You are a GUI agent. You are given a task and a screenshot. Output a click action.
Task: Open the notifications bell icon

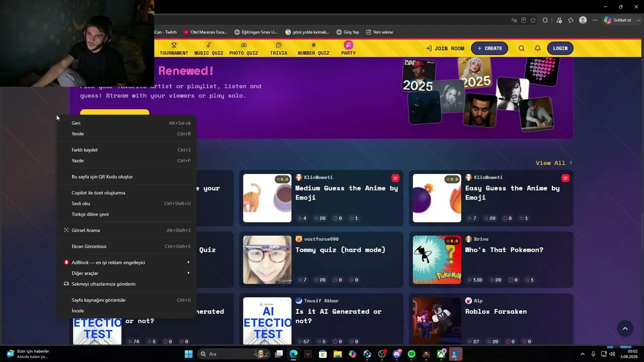coord(537,48)
